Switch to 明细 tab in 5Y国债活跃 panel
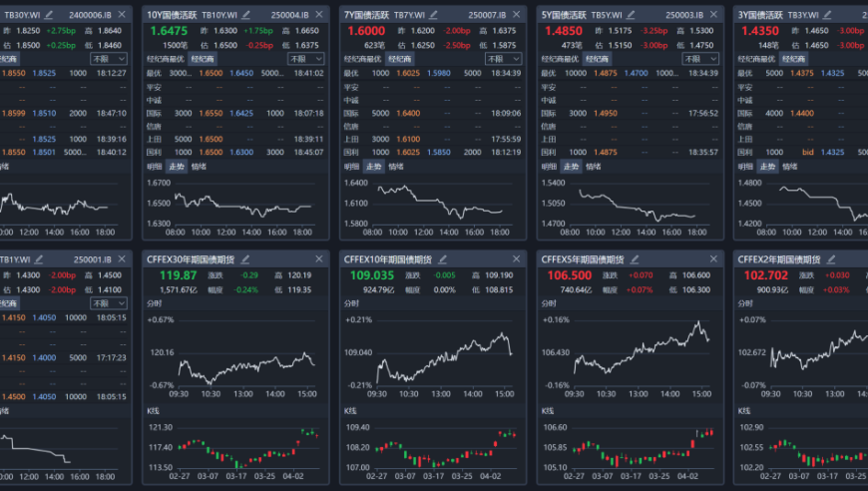 click(549, 167)
